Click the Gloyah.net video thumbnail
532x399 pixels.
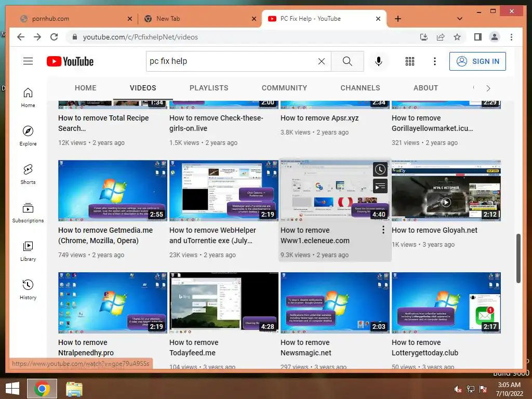[x=446, y=191]
